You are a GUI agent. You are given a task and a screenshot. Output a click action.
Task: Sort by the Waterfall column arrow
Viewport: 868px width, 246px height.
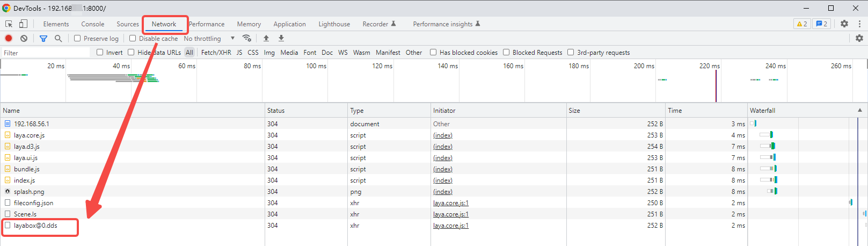click(860, 110)
